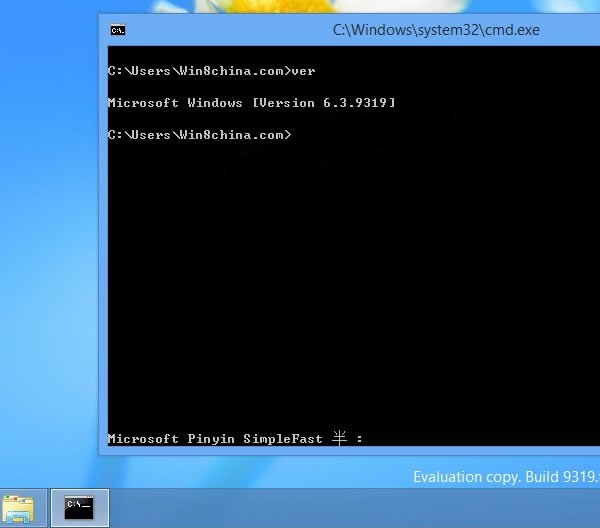Click the empty black console area
Viewport: 600px width, 528px height.
coord(350,290)
